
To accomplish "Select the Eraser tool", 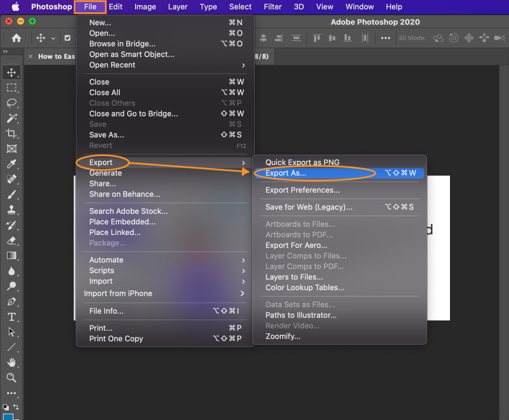I will click(x=12, y=241).
